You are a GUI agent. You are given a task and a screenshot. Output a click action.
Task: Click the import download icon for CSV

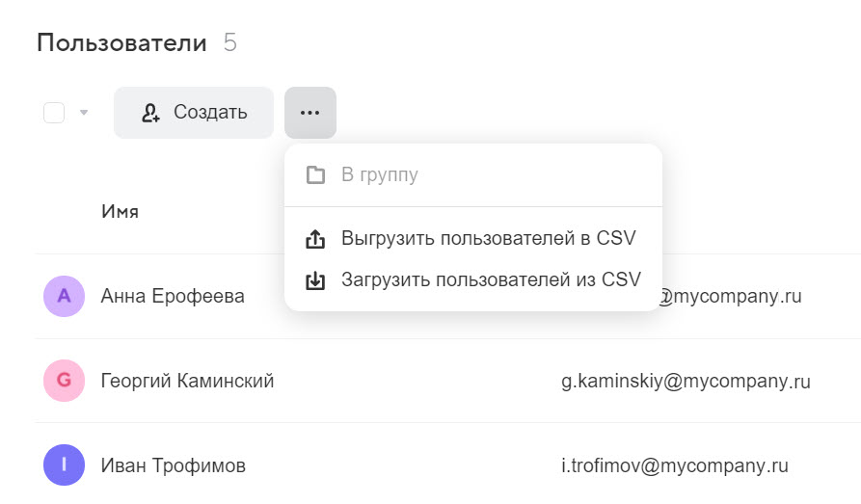point(315,280)
